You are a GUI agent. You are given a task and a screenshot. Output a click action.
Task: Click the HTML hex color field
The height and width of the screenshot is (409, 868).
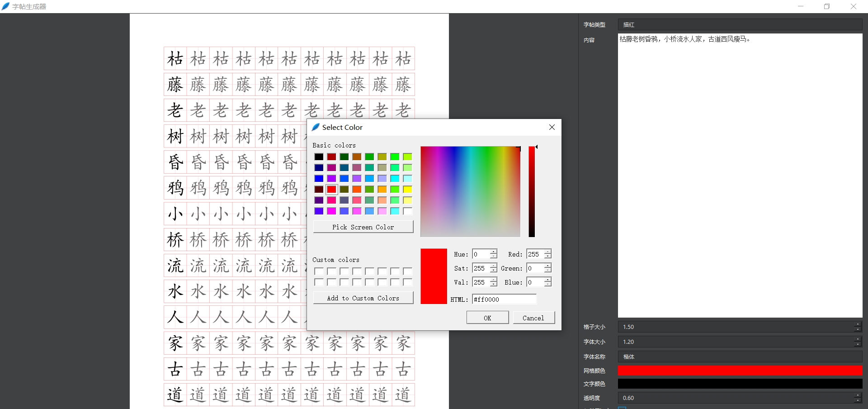click(504, 300)
